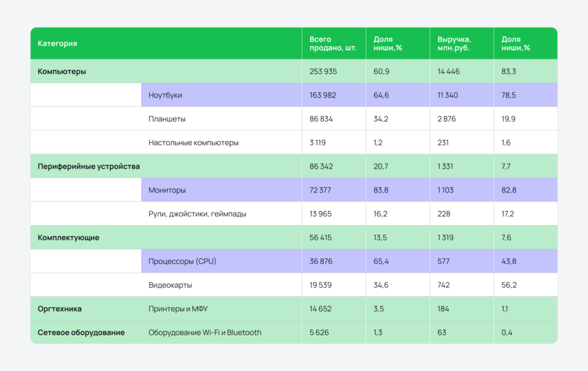
Task: Select the "Принтеры и МФУ" cell
Action: 177,309
